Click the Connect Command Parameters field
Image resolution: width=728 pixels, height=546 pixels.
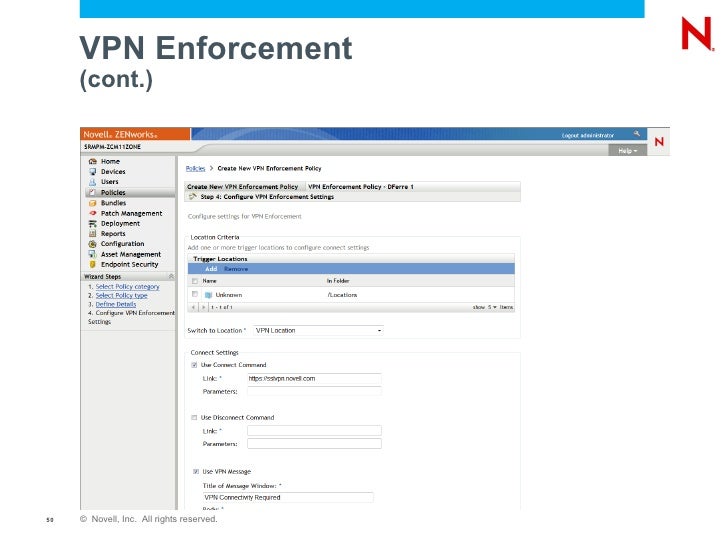click(314, 391)
